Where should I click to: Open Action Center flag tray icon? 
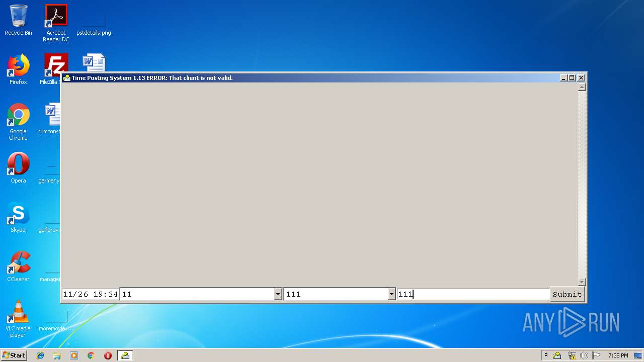coord(596,355)
